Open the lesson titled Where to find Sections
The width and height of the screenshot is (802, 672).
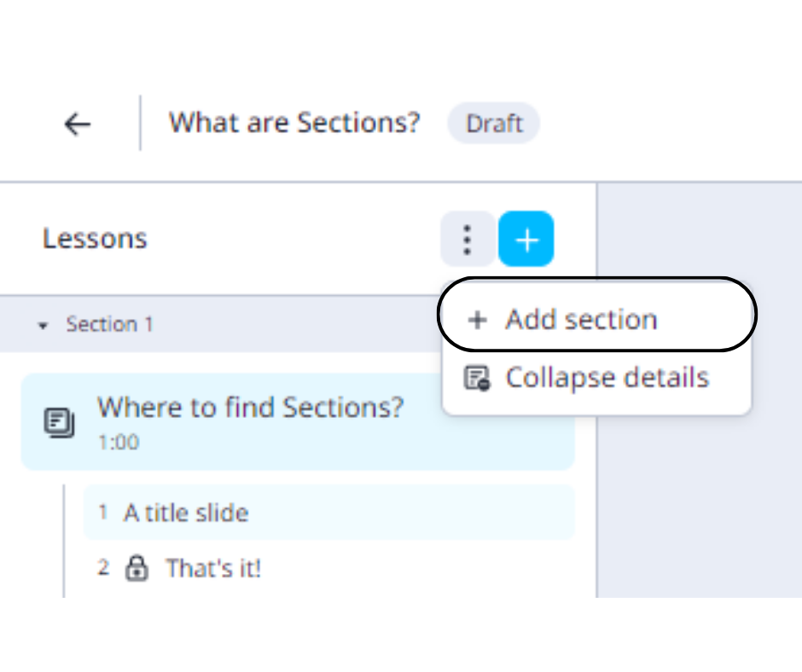250,408
